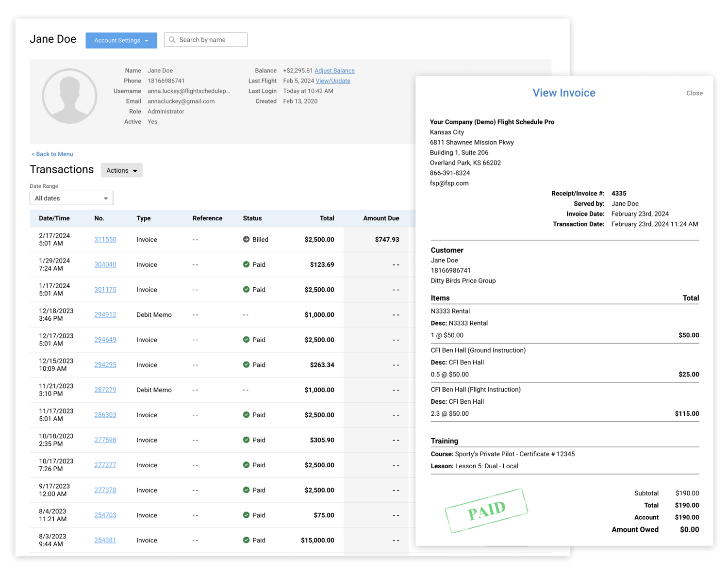Sort by the Date/Time column header
This screenshot has width=728, height=575.
click(x=54, y=218)
